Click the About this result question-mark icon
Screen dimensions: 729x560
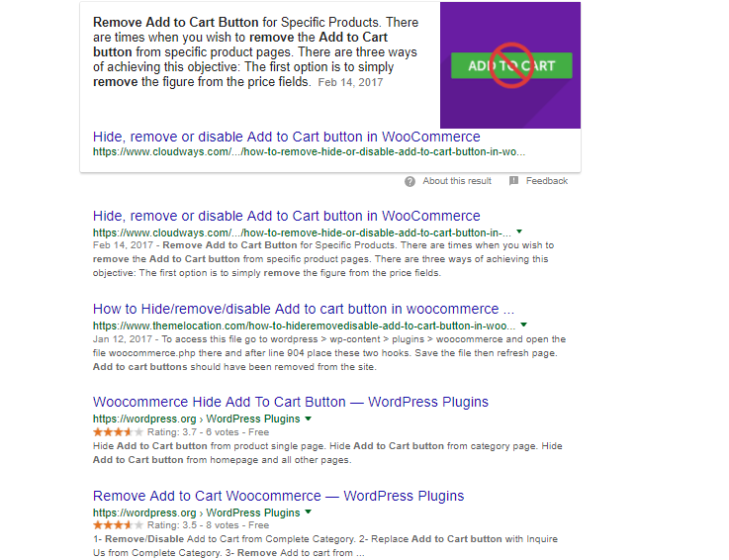(410, 181)
